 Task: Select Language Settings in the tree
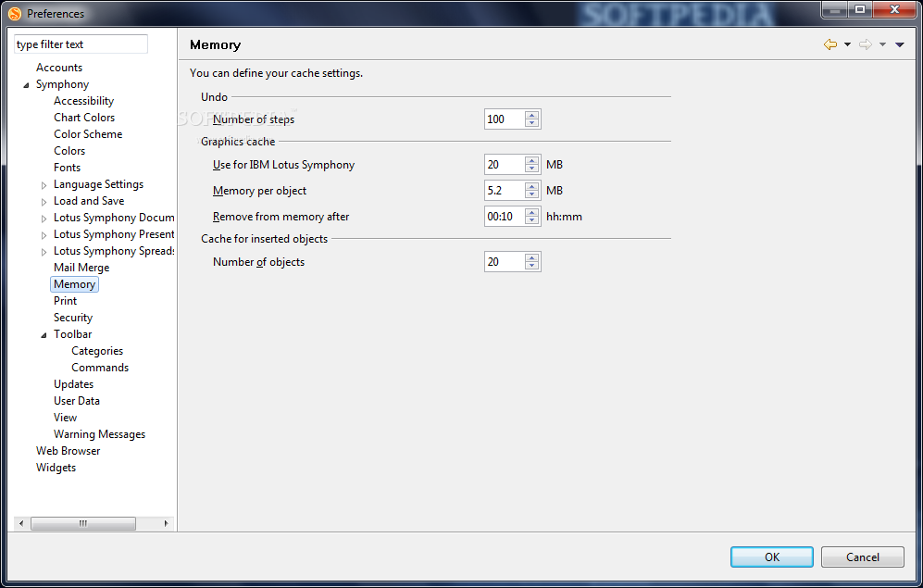pos(98,184)
